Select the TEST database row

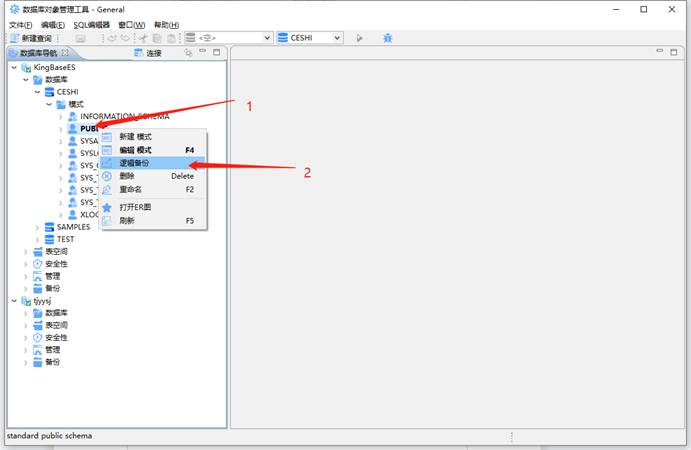tap(66, 239)
